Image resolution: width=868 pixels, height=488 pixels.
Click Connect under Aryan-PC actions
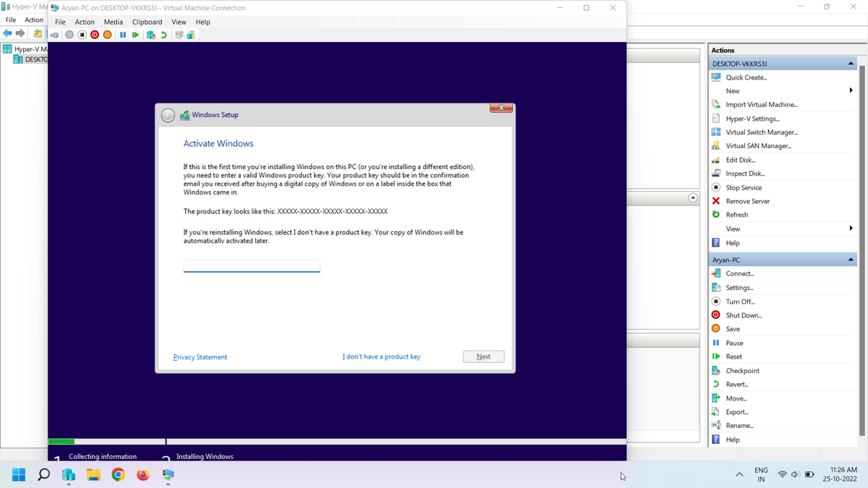coord(739,274)
